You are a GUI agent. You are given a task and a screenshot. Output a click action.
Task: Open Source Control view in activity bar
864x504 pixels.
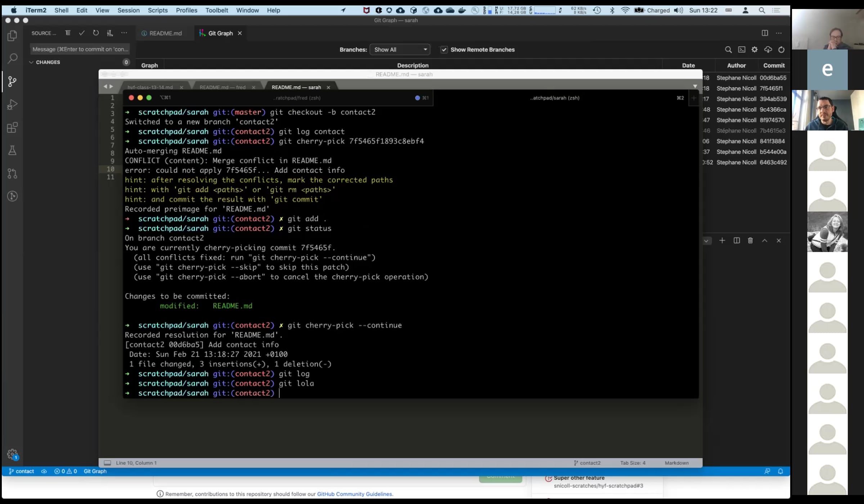click(x=12, y=81)
